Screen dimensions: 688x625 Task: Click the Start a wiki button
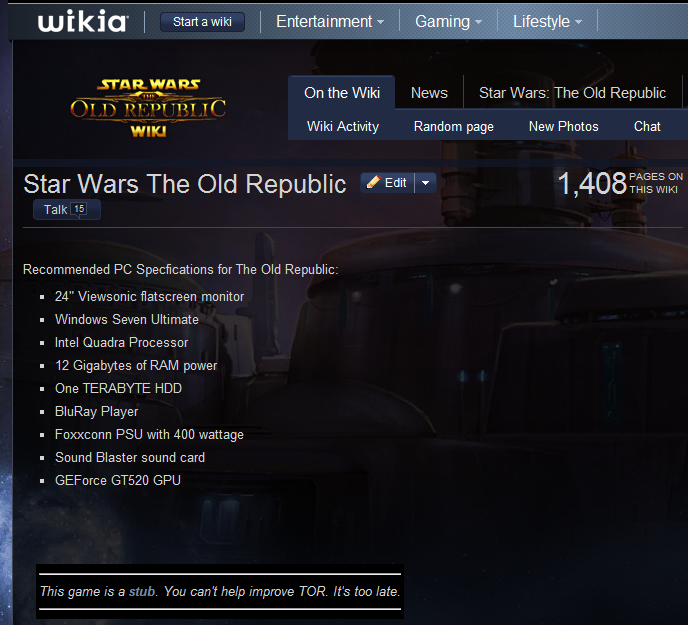tap(202, 22)
